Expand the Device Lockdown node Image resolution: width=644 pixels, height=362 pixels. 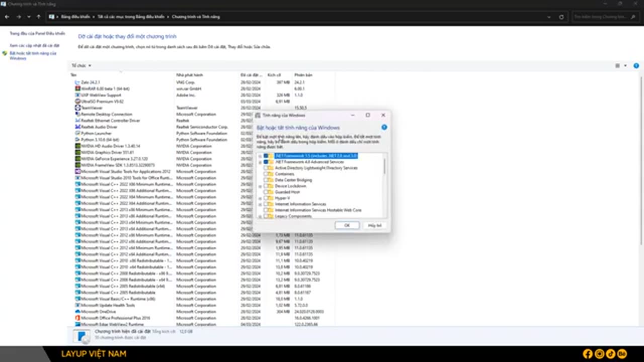coord(260,186)
